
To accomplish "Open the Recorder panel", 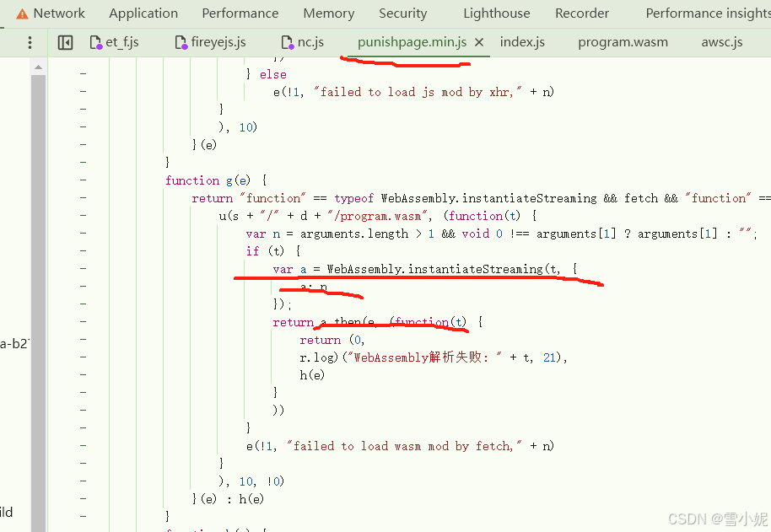I will coord(582,13).
